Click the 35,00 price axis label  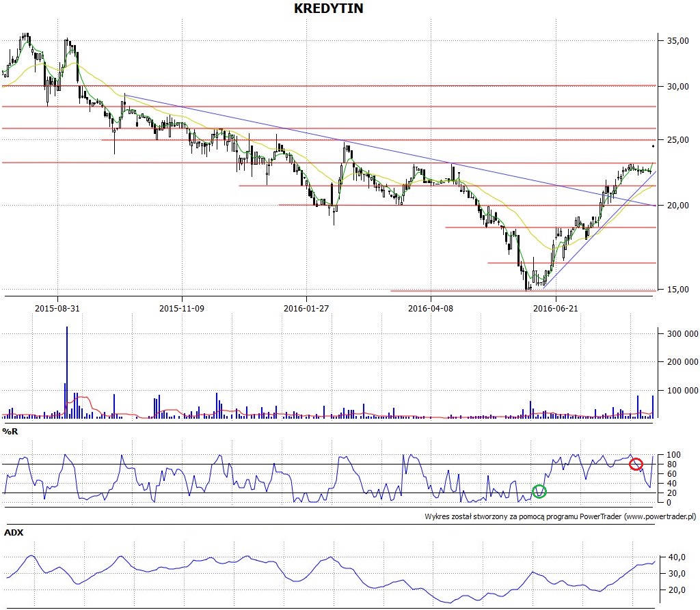677,40
